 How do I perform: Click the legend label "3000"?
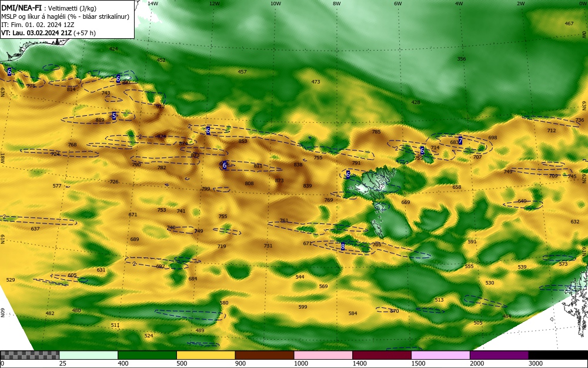pyautogui.click(x=536, y=363)
